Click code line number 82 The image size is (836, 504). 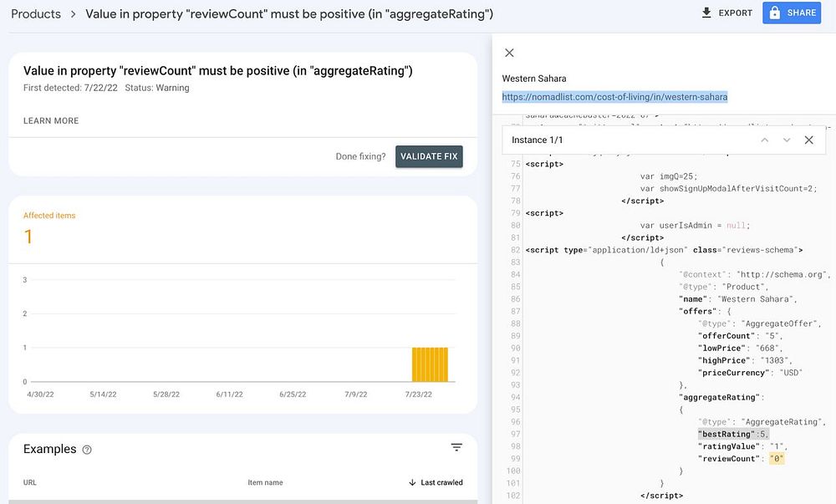pyautogui.click(x=515, y=250)
